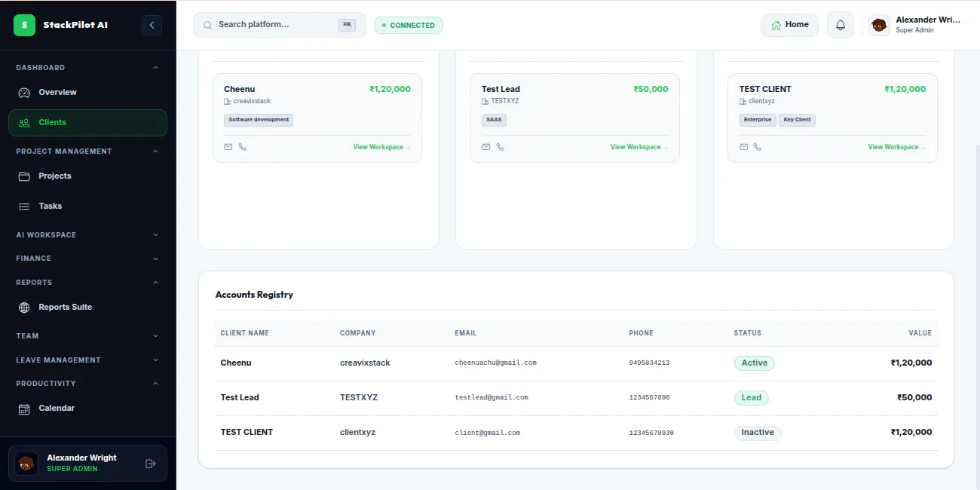The width and height of the screenshot is (980, 490).
Task: Click the Software development tag
Action: pyautogui.click(x=259, y=120)
